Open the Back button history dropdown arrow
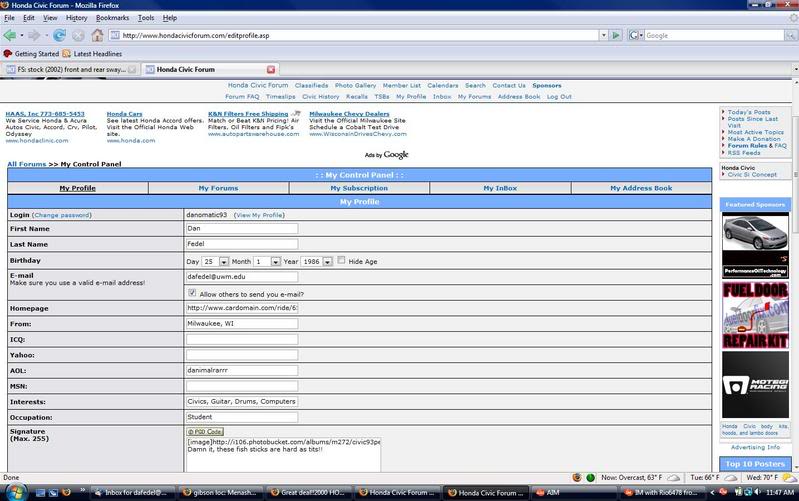This screenshot has height=501, width=799. [22, 35]
